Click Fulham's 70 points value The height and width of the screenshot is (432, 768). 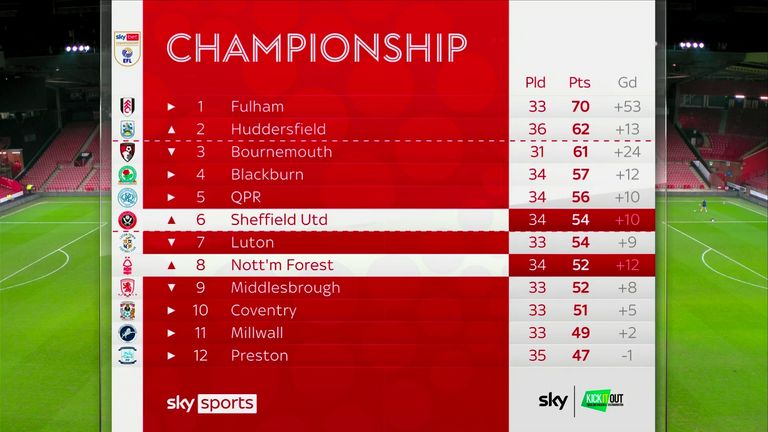tap(580, 106)
